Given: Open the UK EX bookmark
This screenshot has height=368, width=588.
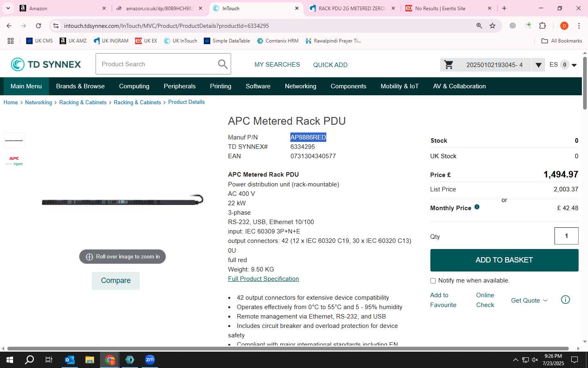Looking at the screenshot, I should 146,41.
